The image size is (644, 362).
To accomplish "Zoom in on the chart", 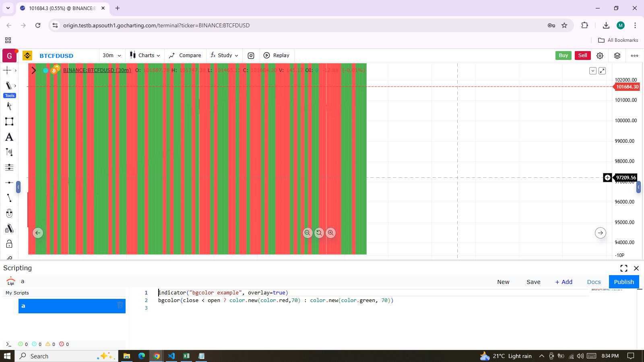I will (330, 233).
